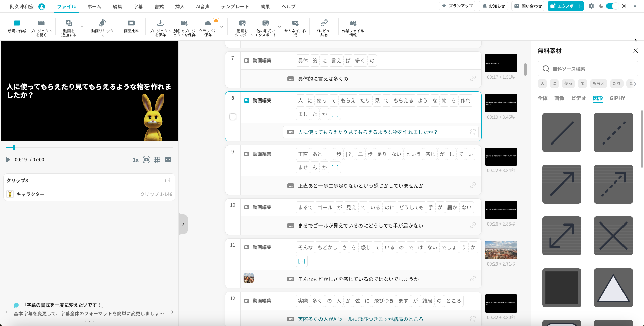Open the テンプレート menu tab
Screen dimensions: 644x326
[x=235, y=6]
